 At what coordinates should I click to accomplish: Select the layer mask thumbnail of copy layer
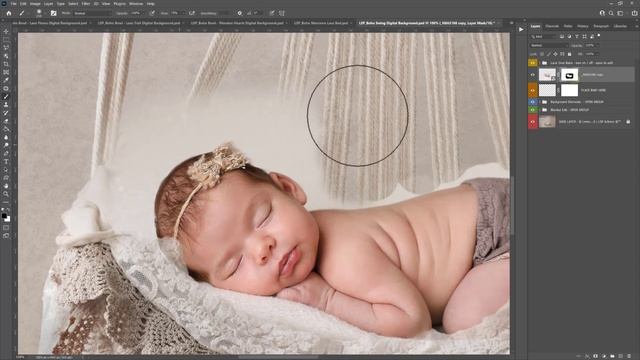tap(569, 75)
